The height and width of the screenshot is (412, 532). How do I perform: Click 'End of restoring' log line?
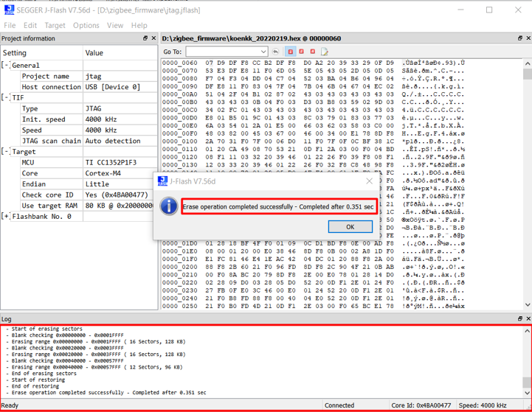pyautogui.click(x=35, y=386)
